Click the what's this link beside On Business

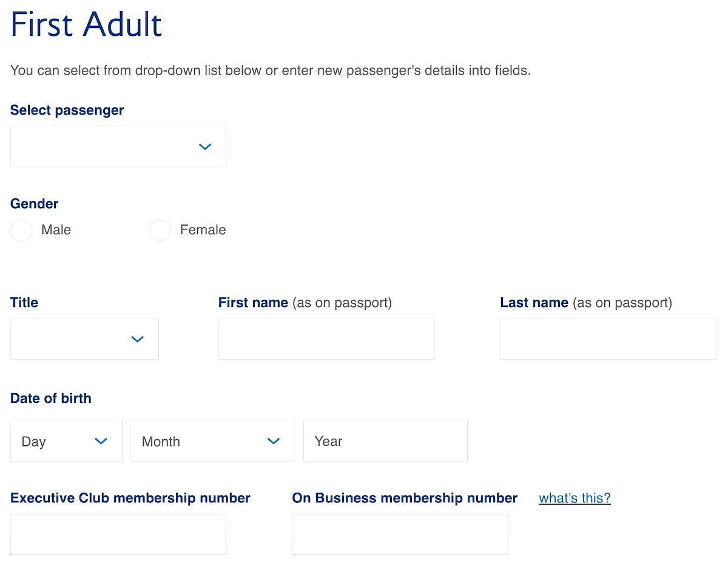point(574,497)
